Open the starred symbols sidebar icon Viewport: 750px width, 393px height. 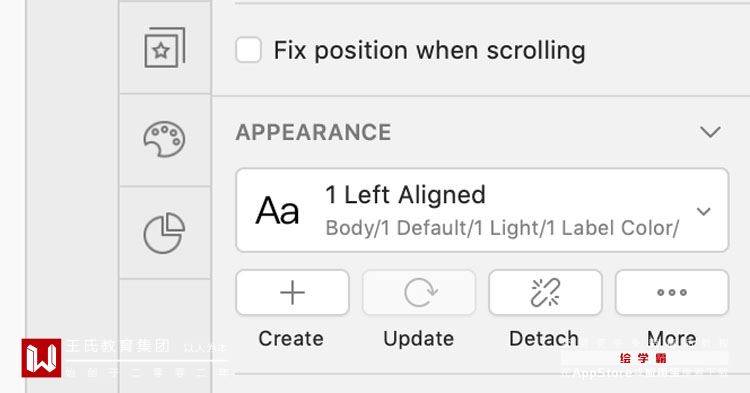[x=165, y=48]
